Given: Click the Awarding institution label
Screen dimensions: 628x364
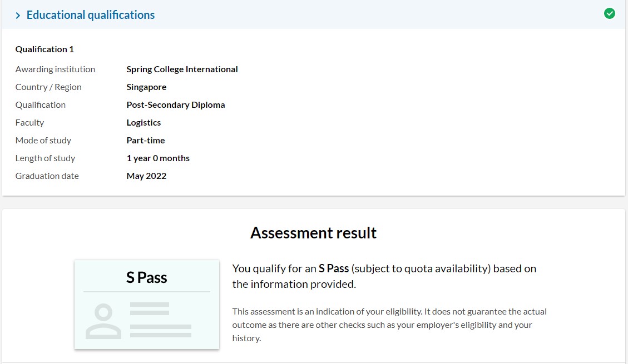Looking at the screenshot, I should click(55, 69).
